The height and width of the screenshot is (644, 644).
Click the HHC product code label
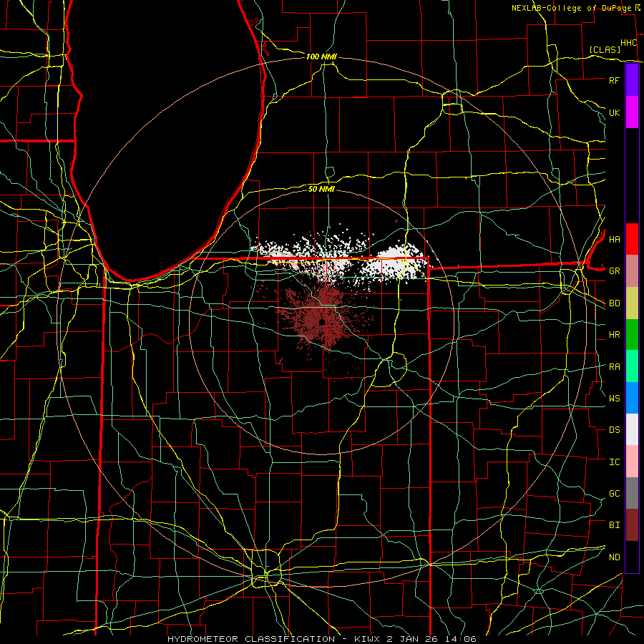[x=628, y=43]
